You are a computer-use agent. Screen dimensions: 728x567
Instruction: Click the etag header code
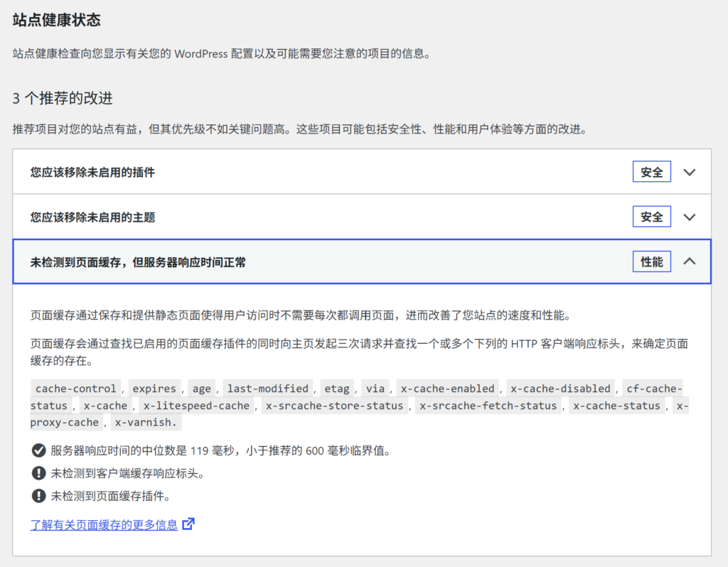coord(336,389)
